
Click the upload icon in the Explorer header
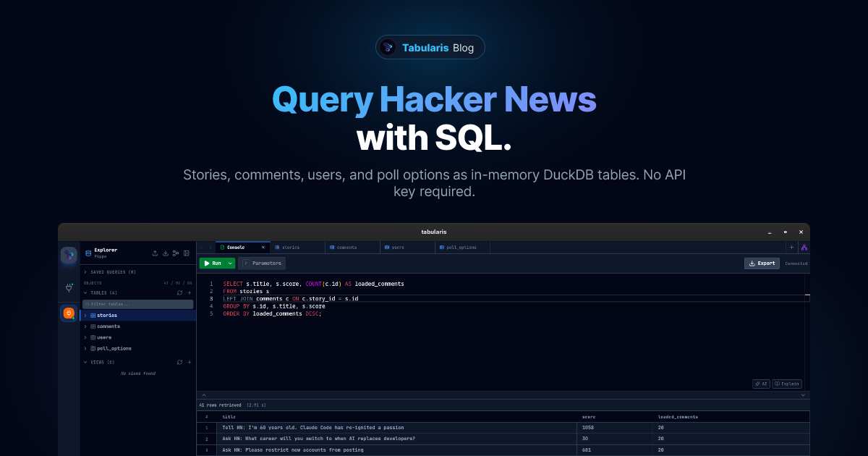(x=155, y=253)
